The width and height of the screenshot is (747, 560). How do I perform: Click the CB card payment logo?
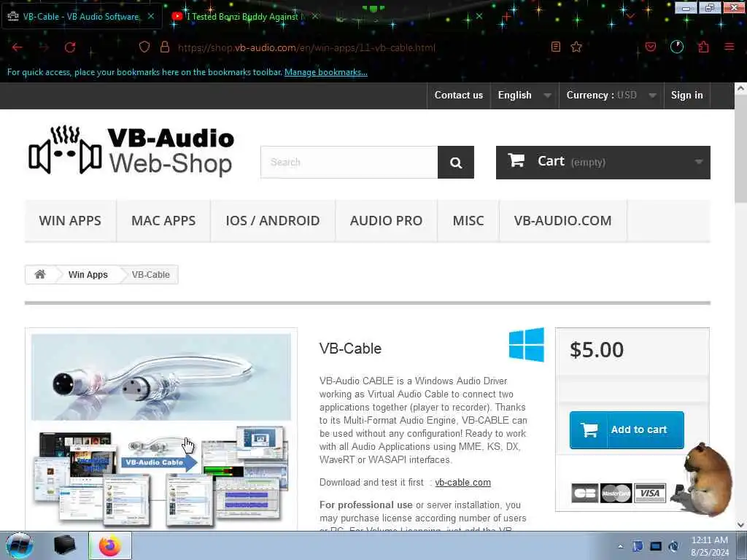pos(584,493)
